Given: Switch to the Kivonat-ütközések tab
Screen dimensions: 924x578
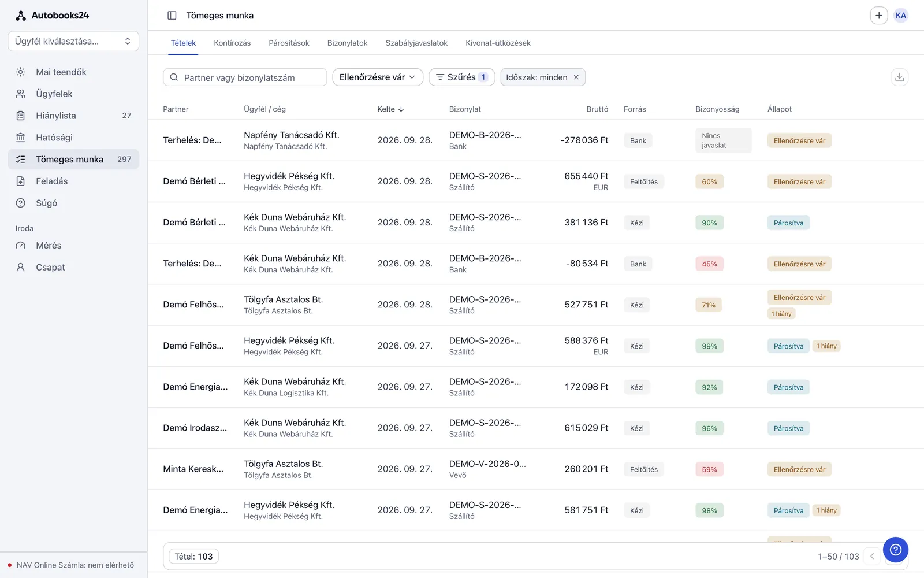Looking at the screenshot, I should click(x=498, y=43).
